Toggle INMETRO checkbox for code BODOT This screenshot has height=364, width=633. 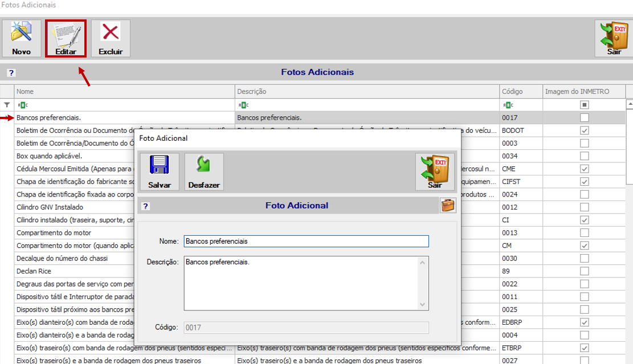584,130
